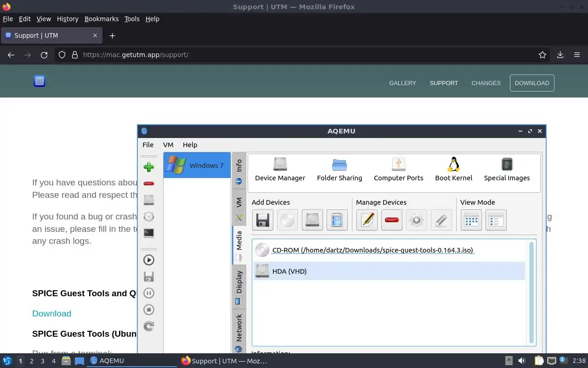Open Device Manager in AQEMU
Viewport: 588px width, 368px height.
click(280, 169)
